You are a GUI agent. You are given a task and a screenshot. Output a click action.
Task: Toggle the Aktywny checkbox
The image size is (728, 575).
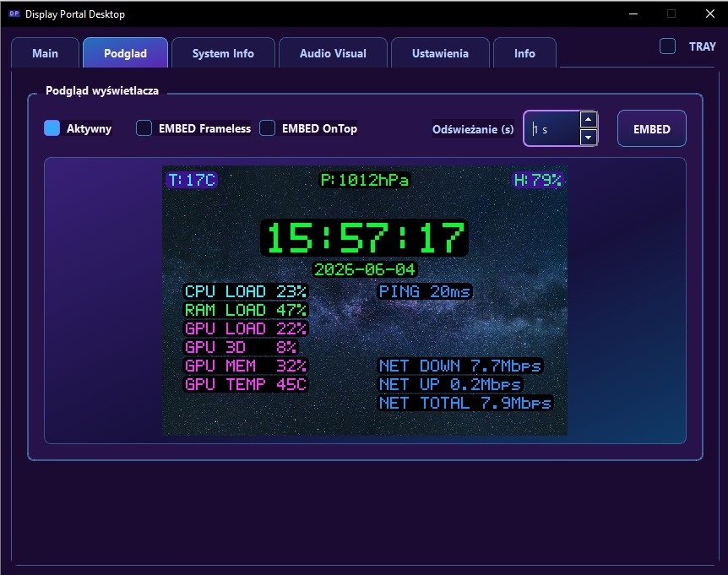pos(52,128)
